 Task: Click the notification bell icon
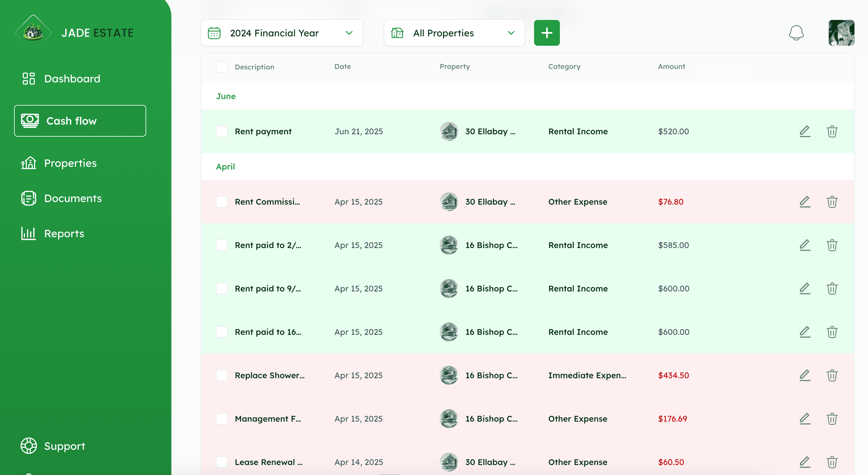(x=796, y=33)
